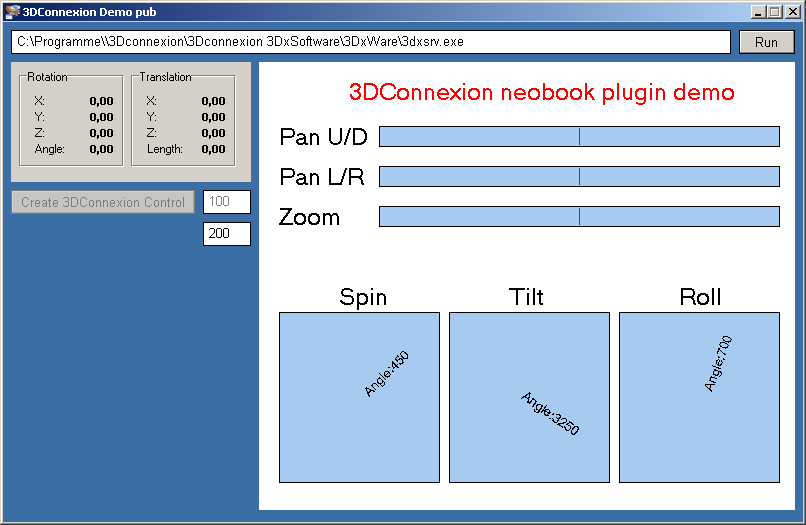Maximize the 3DConnexion Demo pub window

coord(775,12)
